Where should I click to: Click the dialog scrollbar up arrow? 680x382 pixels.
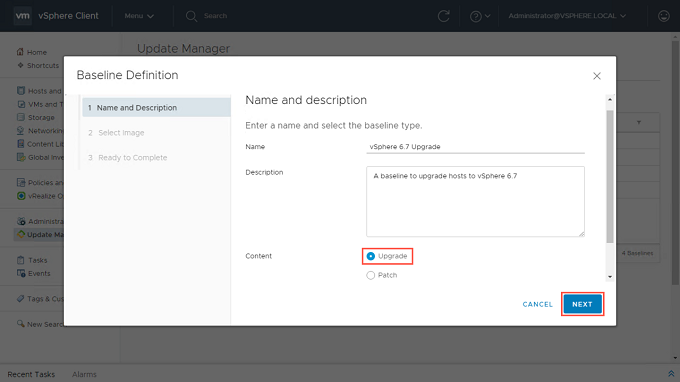click(610, 100)
